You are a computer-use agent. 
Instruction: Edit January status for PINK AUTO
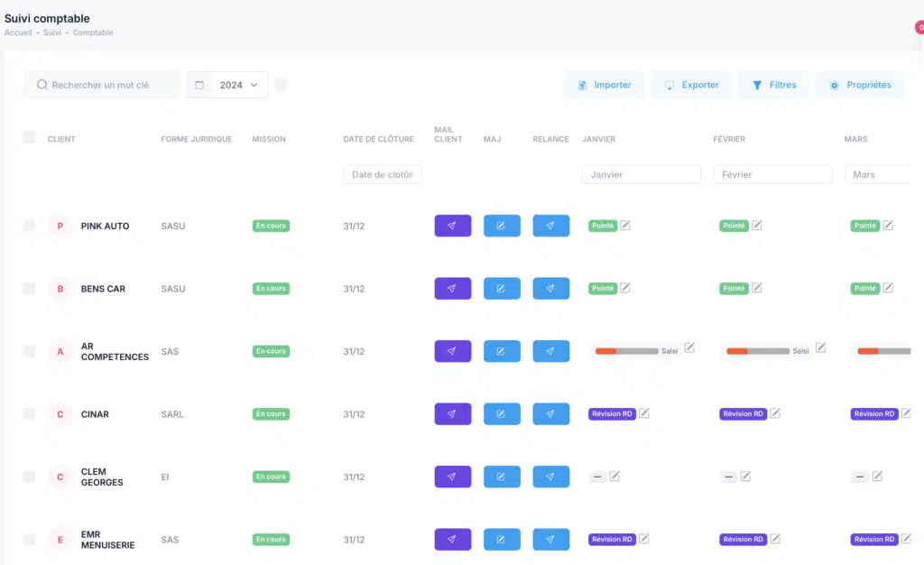tap(625, 226)
